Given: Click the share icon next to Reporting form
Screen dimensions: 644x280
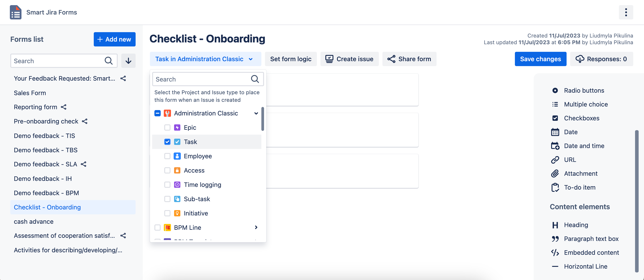Looking at the screenshot, I should point(64,107).
